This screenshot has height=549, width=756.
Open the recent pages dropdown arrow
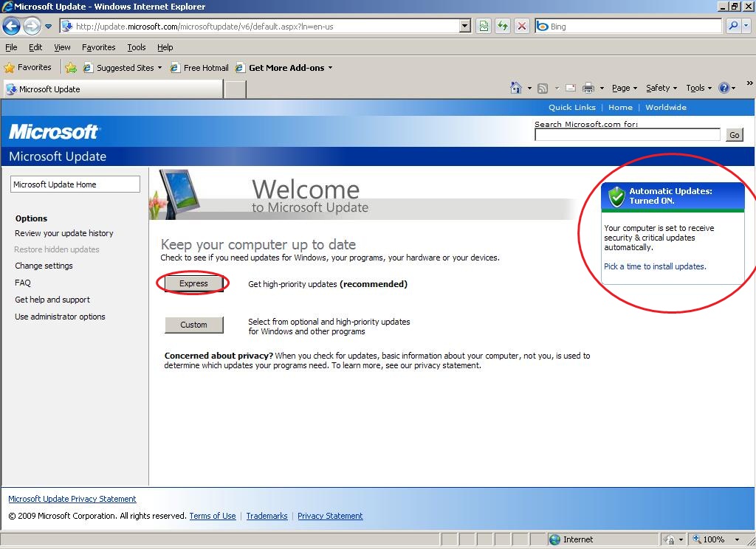(x=48, y=27)
